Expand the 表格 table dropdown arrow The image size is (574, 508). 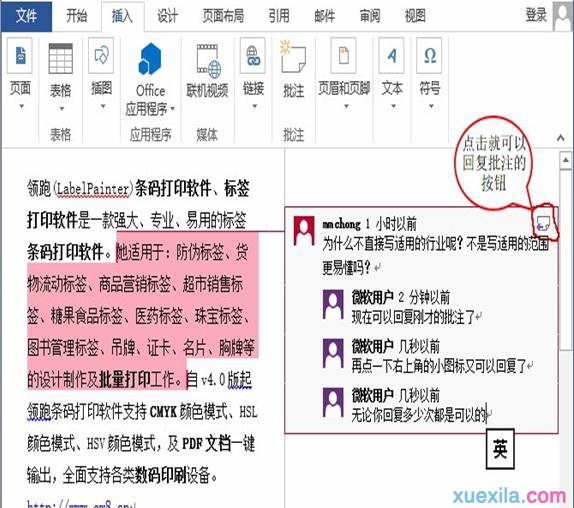click(x=62, y=109)
